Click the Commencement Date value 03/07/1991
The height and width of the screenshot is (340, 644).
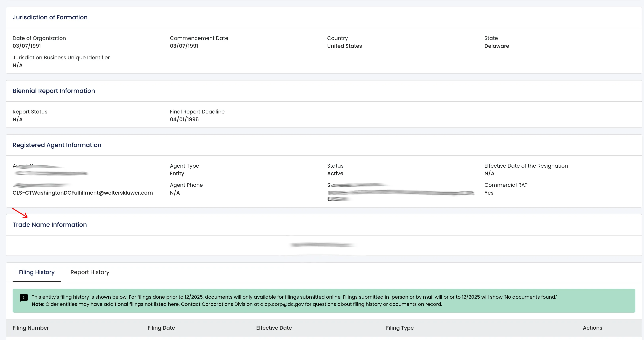[184, 46]
